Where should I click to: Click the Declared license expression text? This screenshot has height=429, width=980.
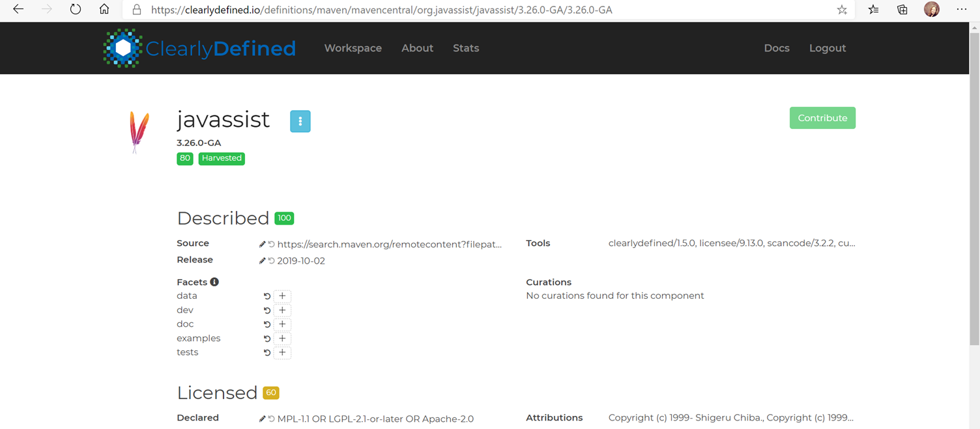375,419
